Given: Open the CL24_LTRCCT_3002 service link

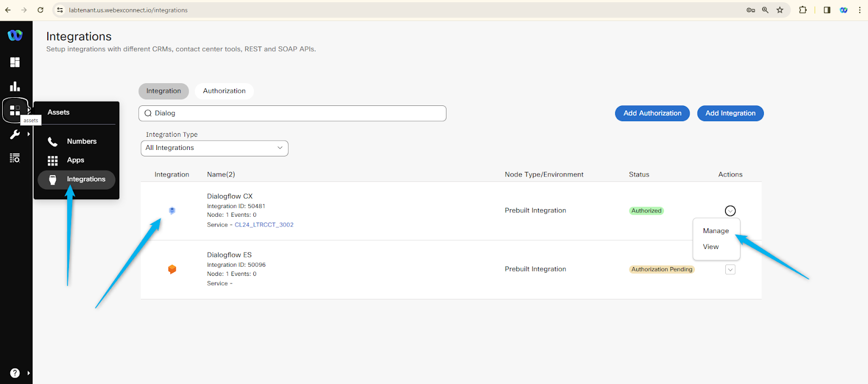Looking at the screenshot, I should [x=264, y=225].
